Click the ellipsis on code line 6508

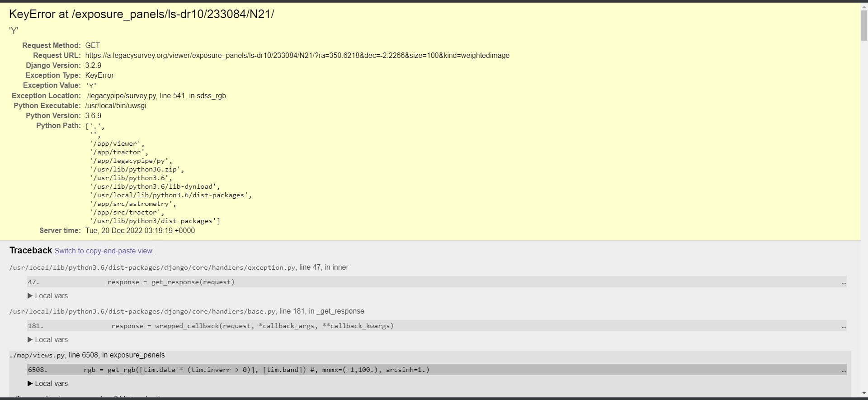[x=843, y=370]
